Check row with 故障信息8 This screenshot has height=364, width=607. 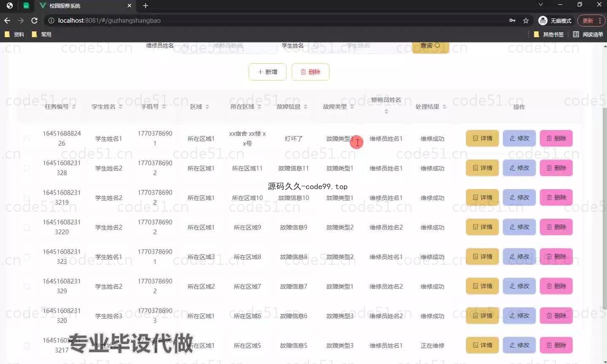click(27, 257)
